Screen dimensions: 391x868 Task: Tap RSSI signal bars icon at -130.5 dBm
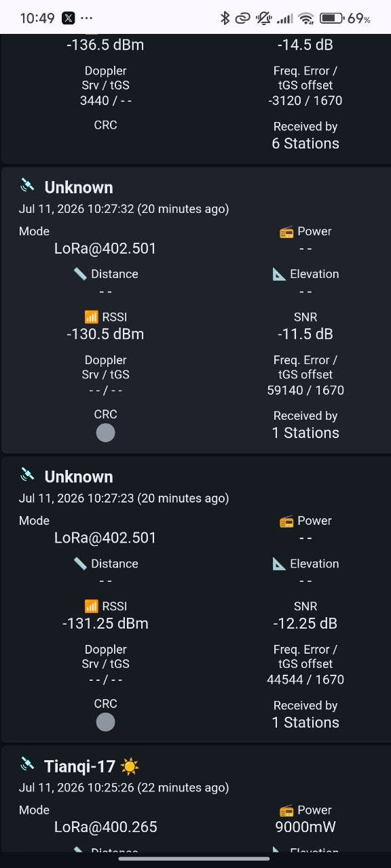click(91, 317)
